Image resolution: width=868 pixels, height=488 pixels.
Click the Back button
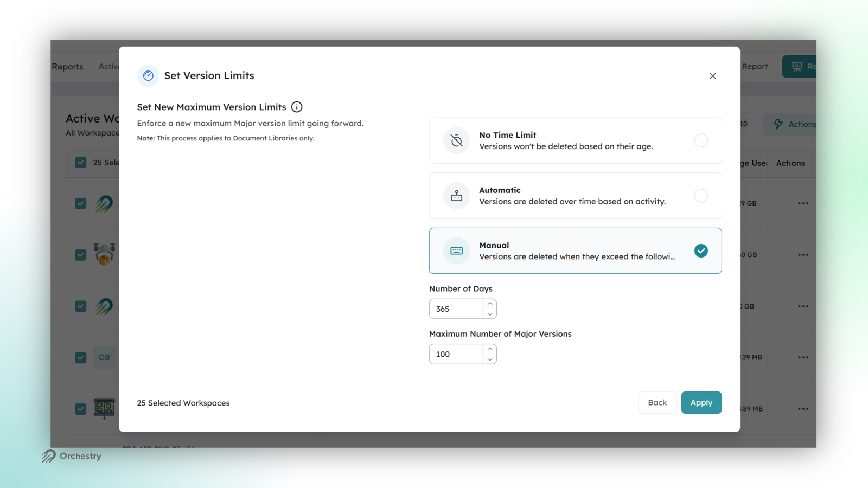[657, 402]
